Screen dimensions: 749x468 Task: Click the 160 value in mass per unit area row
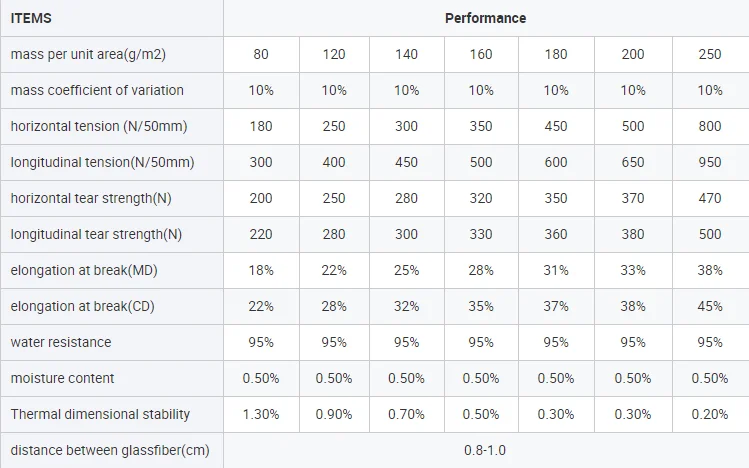481,54
